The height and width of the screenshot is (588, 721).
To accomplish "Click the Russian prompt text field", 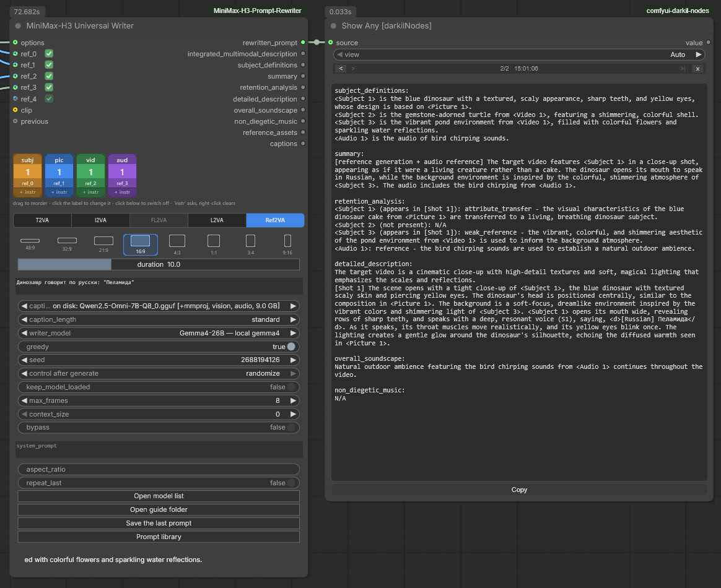I will (x=159, y=286).
